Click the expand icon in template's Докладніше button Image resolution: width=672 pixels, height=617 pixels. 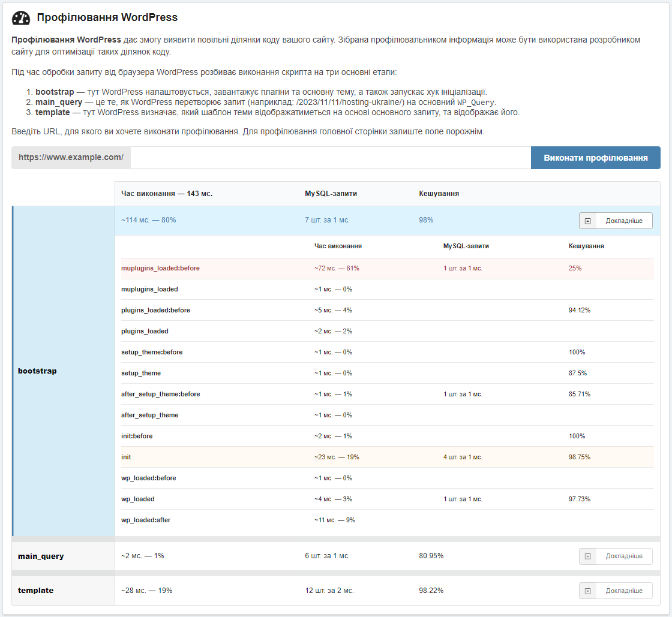point(588,591)
